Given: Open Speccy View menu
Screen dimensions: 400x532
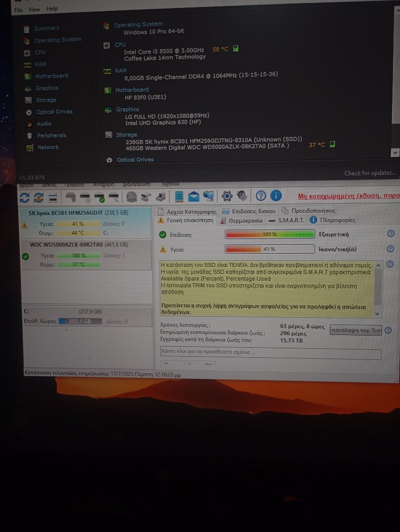Looking at the screenshot, I should coord(34,9).
